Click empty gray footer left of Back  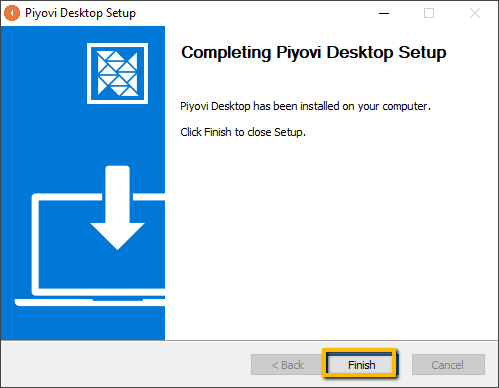point(125,364)
